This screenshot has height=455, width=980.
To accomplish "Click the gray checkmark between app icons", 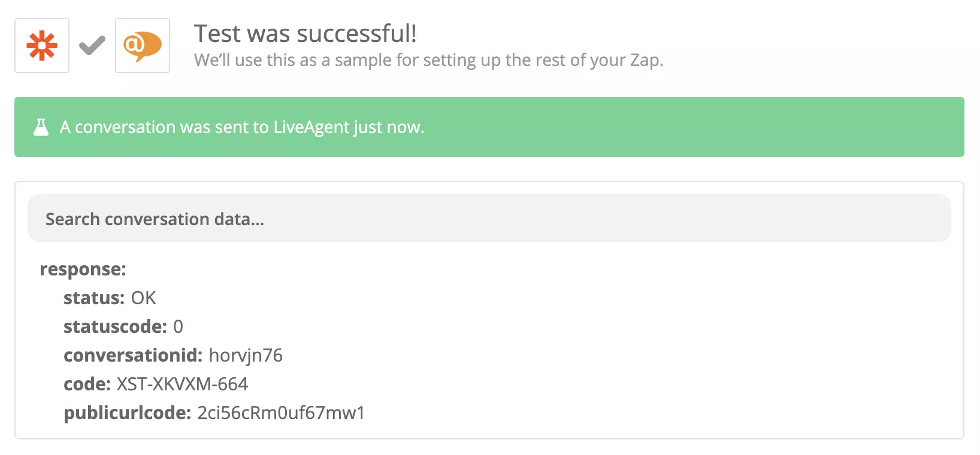I will (x=91, y=45).
